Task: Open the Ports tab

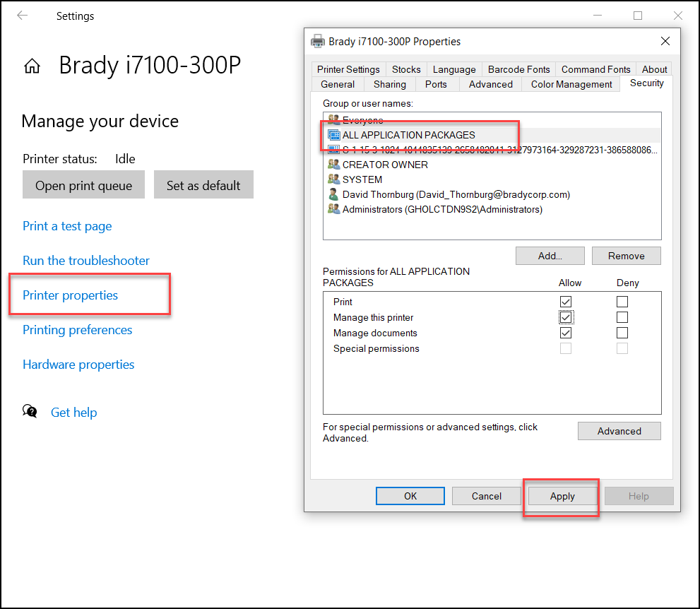Action: [x=436, y=84]
